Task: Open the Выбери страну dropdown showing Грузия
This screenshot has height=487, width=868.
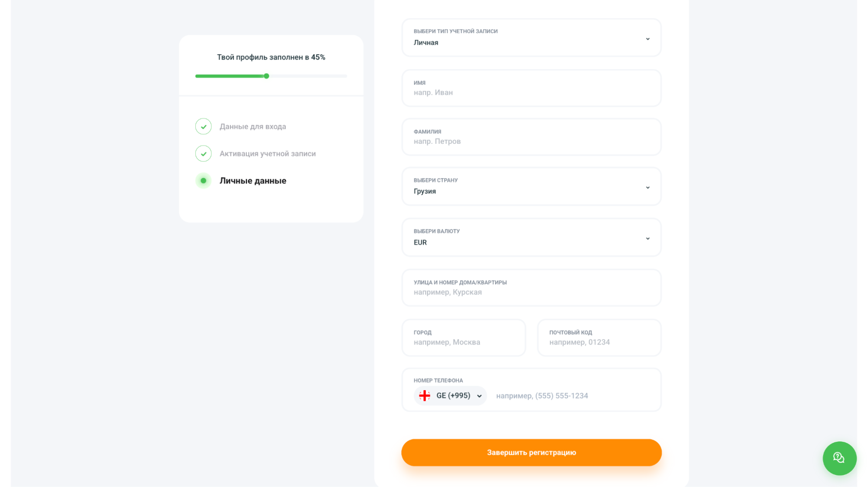Action: coord(531,186)
